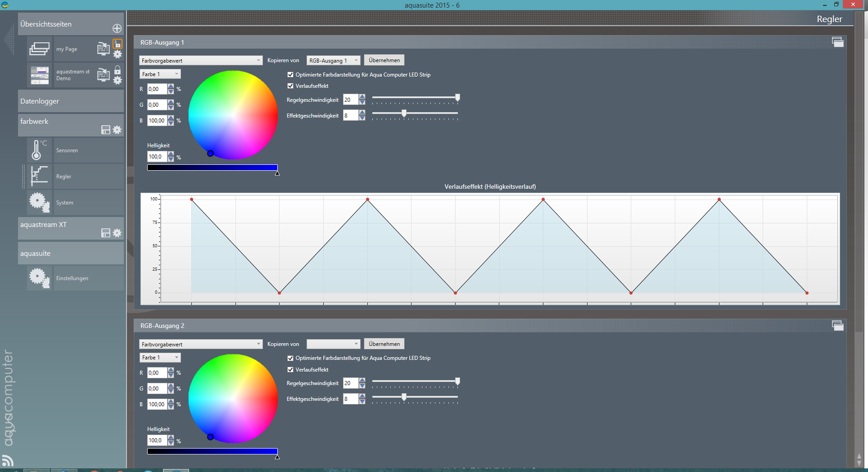
Task: Open the Datenlogger section
Action: [71, 101]
